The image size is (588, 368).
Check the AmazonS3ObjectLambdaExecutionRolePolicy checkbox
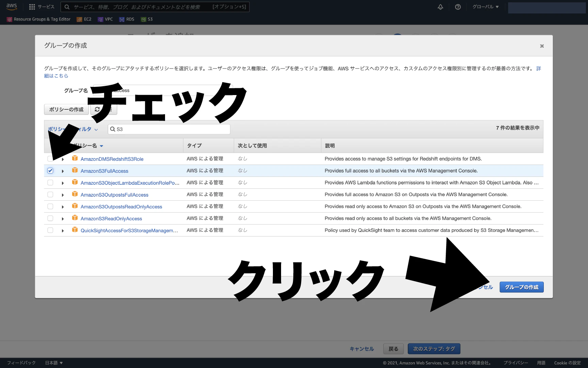(x=50, y=183)
